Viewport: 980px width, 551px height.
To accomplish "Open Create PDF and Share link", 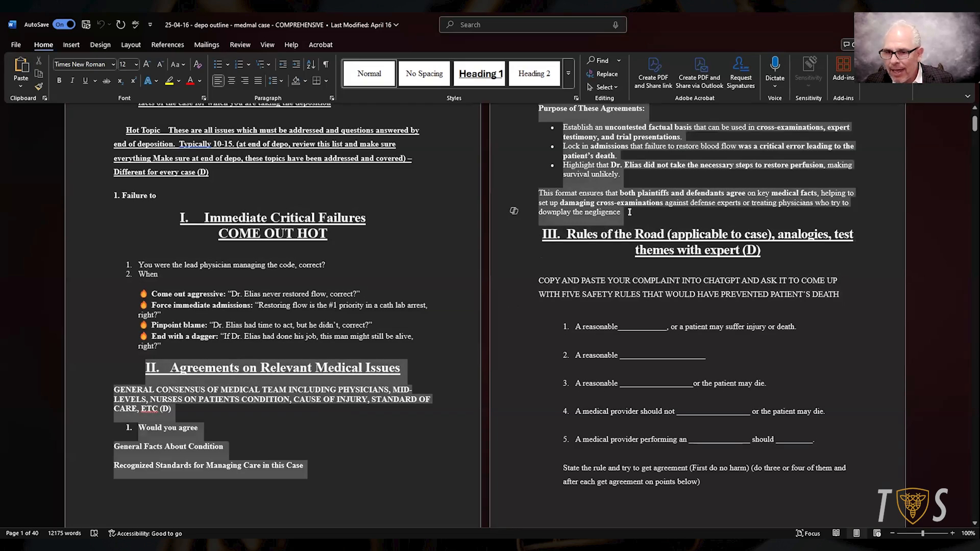I will click(x=653, y=72).
